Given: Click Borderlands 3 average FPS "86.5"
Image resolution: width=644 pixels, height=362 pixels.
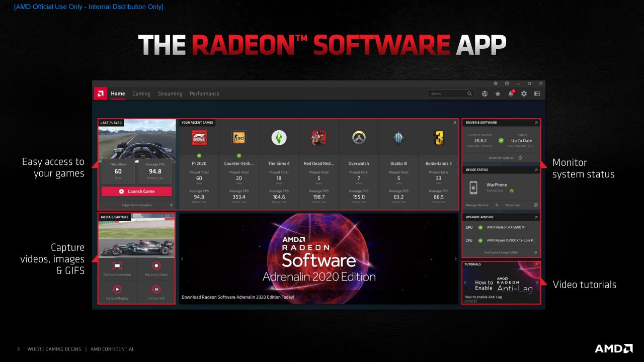Looking at the screenshot, I should click(438, 197).
